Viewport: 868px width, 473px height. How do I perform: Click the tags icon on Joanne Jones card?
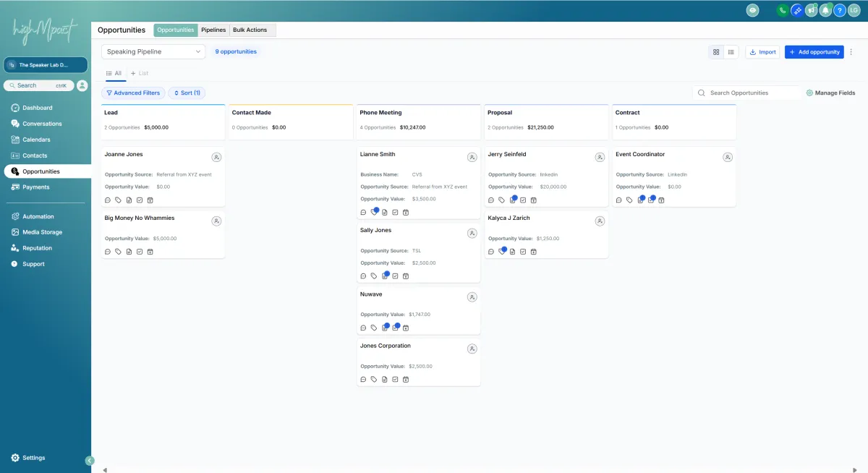(118, 200)
